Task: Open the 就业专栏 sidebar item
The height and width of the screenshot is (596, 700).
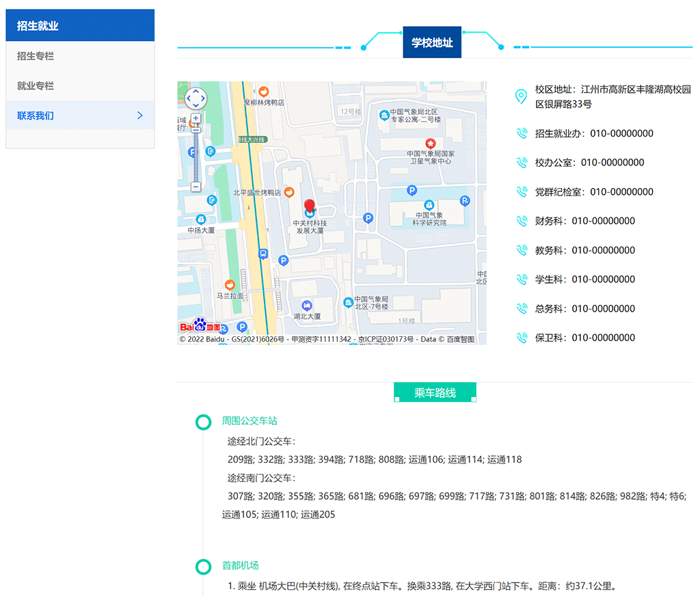Action: (80, 85)
